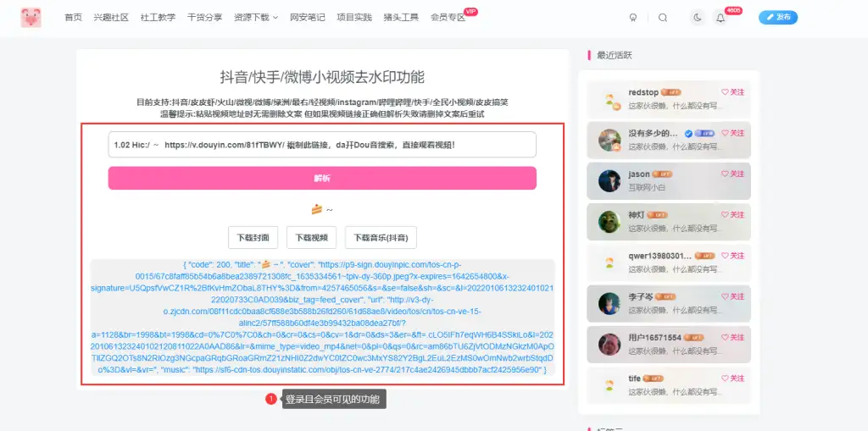The width and height of the screenshot is (868, 431).
Task: Open the 会员专区 VIP nav item
Action: coord(448,17)
